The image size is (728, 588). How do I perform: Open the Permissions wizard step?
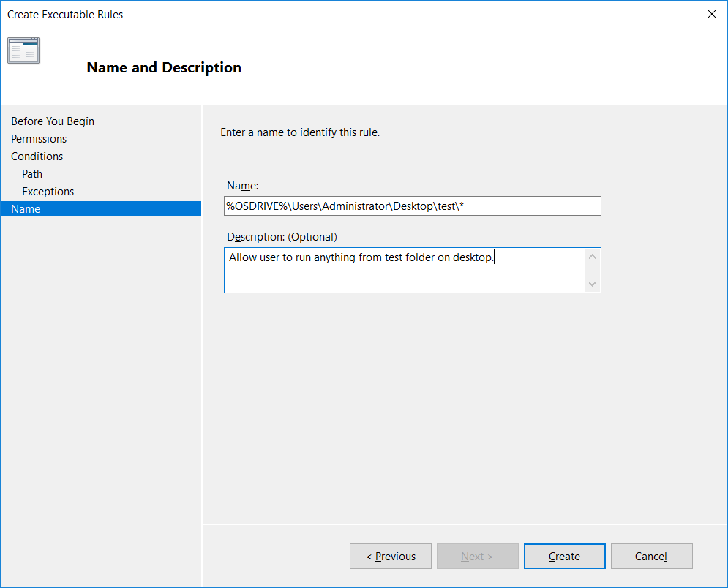coord(39,139)
